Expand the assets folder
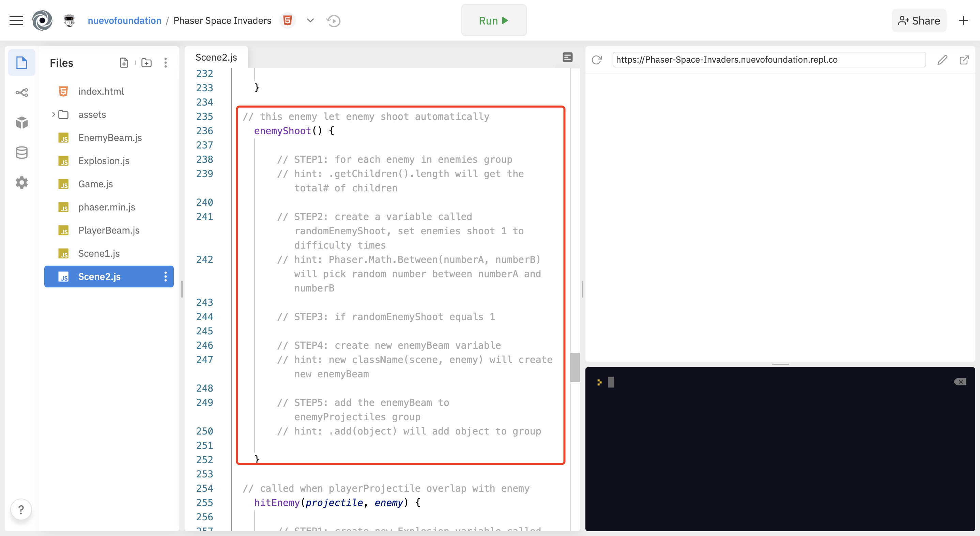This screenshot has width=980, height=536. (53, 114)
